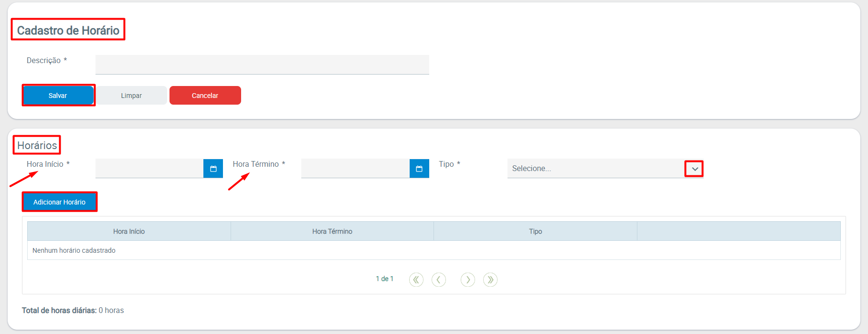Click the red Cancelar button
Viewport: 868px width, 334px height.
coord(205,96)
